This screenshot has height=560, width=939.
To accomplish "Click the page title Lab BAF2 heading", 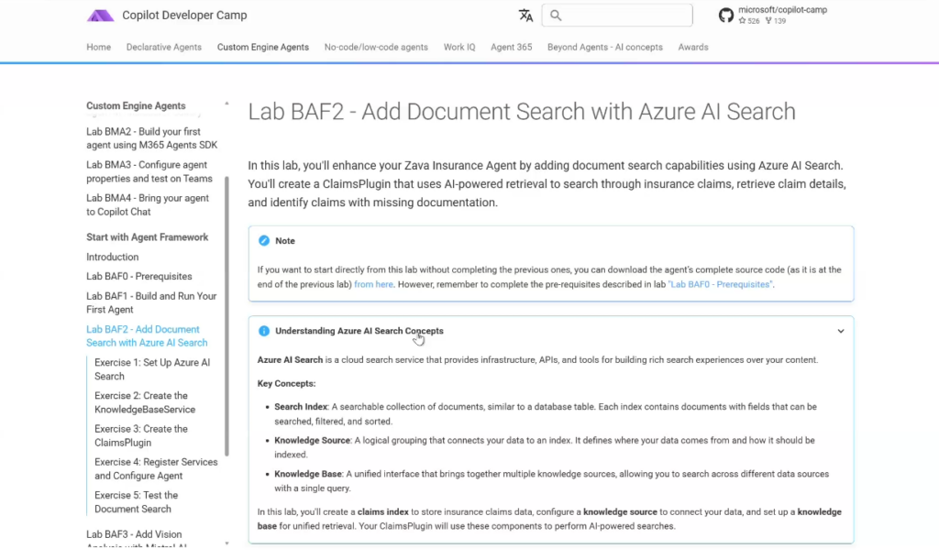I will [x=522, y=112].
